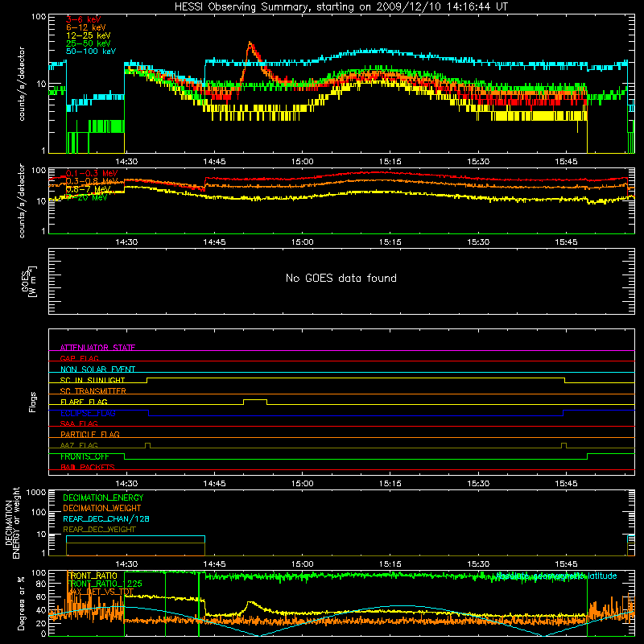Viewport: 644px width, 644px height.
Task: Click the SC_IN_SUNLIGHT flag label
Action: 92,380
